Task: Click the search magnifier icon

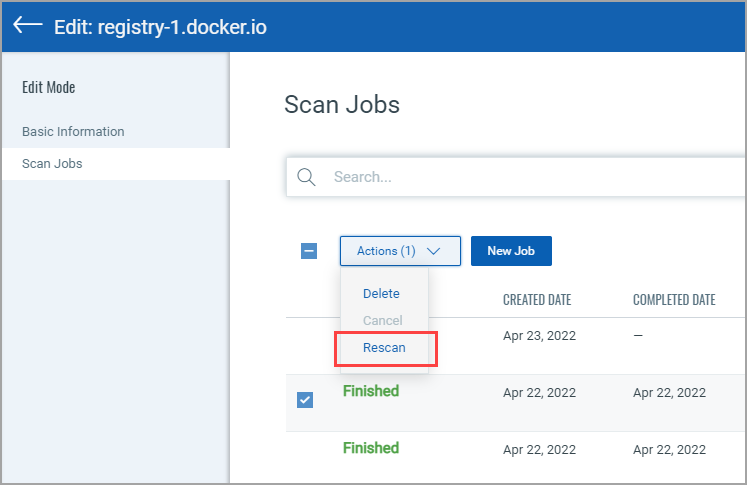Action: click(x=307, y=177)
